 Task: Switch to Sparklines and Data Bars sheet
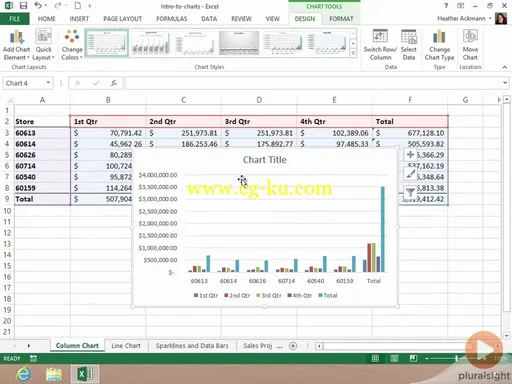(192, 346)
